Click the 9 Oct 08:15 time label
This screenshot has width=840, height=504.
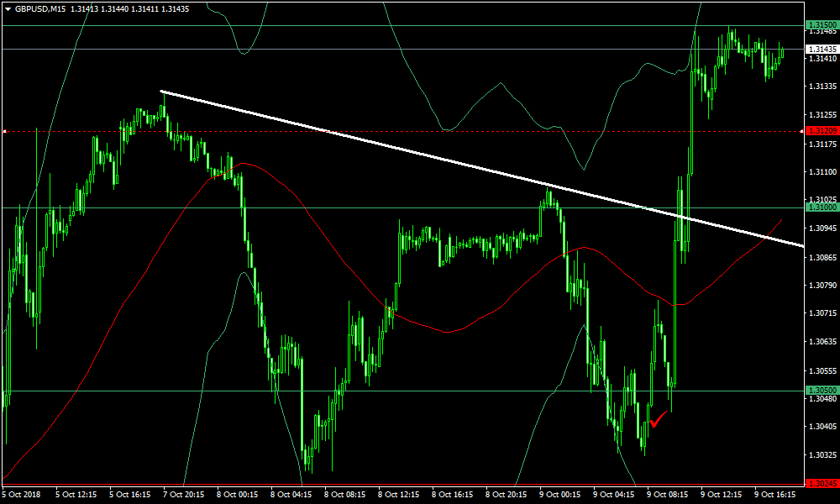click(x=668, y=495)
